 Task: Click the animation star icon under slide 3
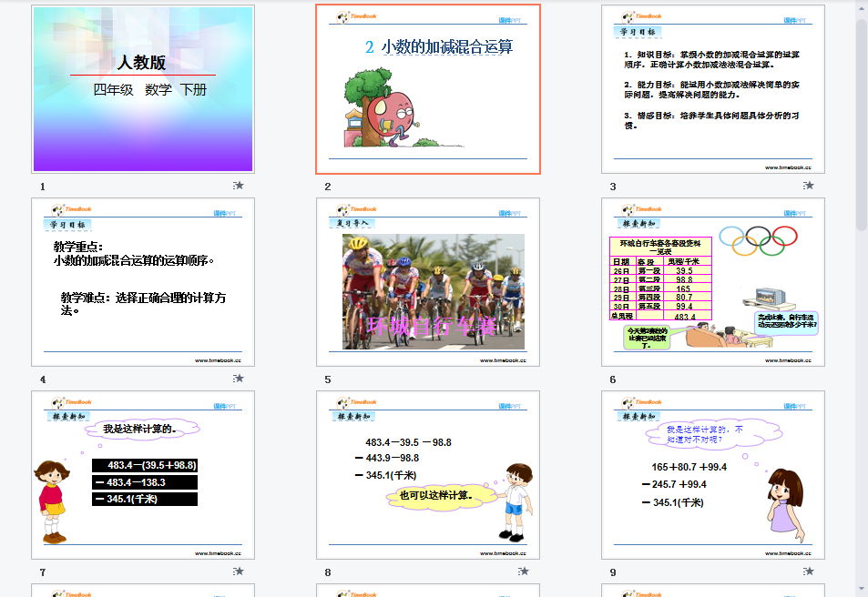[x=809, y=186]
